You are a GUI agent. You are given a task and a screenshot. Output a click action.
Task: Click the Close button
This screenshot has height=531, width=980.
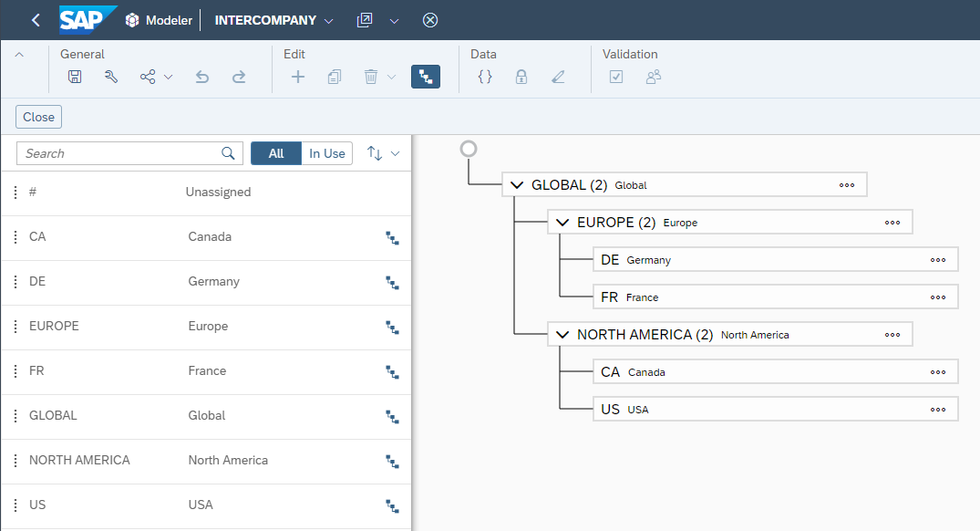[39, 117]
